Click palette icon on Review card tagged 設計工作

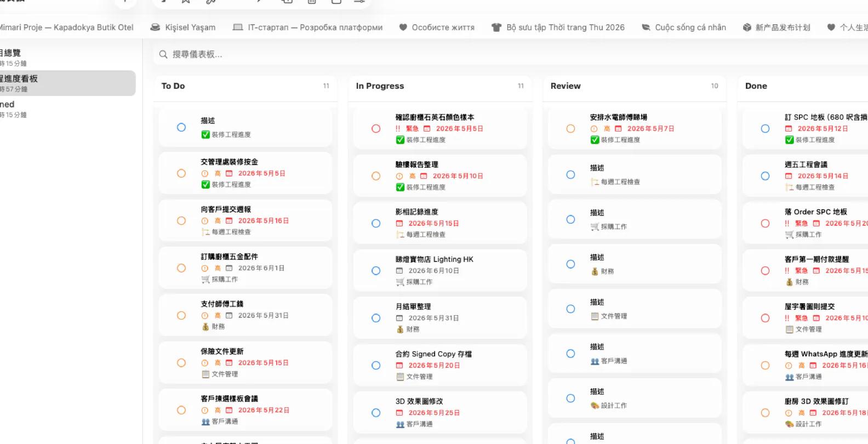coord(595,406)
